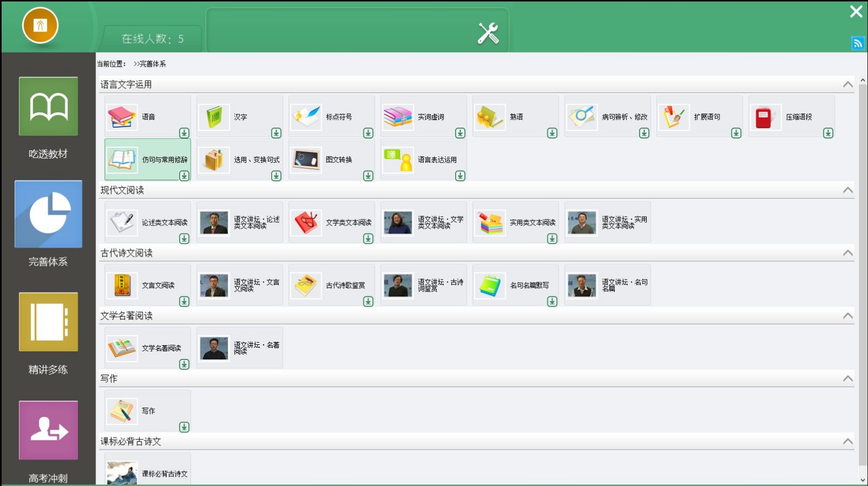
Task: Open the 吃透教材 book section
Action: coord(48,106)
